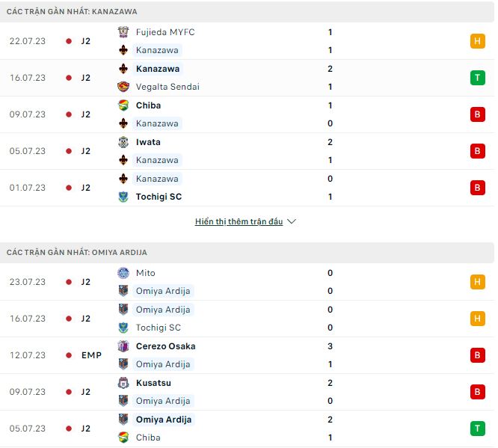Click the green T badge on the 16.07.23 match

[x=477, y=78]
